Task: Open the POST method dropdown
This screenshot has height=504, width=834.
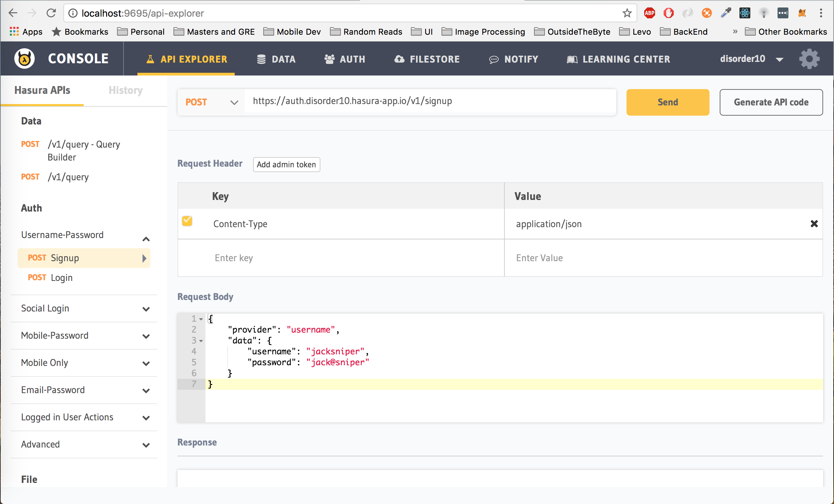Action: [211, 102]
